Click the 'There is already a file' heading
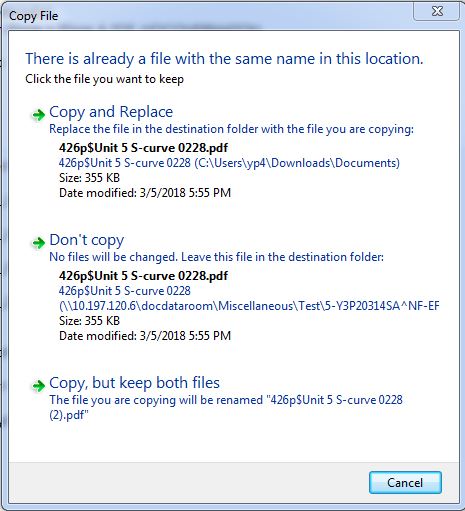Viewport: 465px width, 511px height. click(x=224, y=59)
